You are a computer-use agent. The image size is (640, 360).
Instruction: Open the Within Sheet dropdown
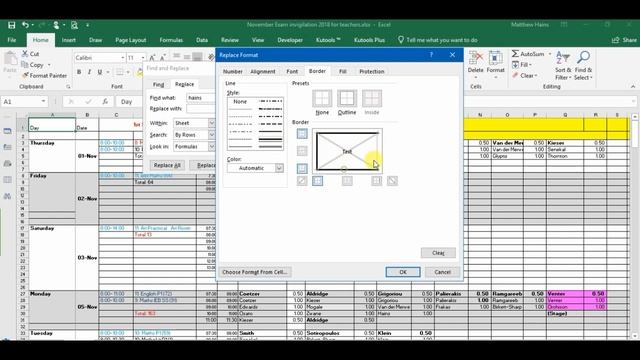[x=211, y=123]
